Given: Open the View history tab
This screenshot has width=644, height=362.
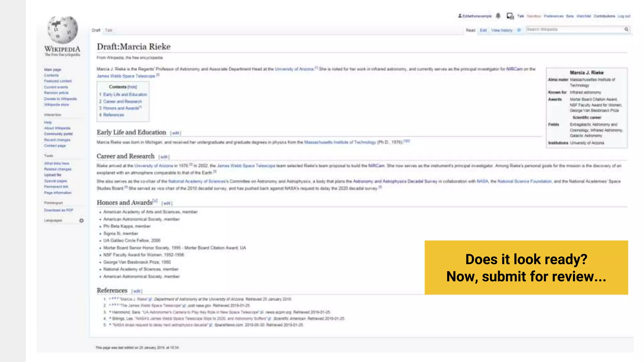Looking at the screenshot, I should point(502,30).
